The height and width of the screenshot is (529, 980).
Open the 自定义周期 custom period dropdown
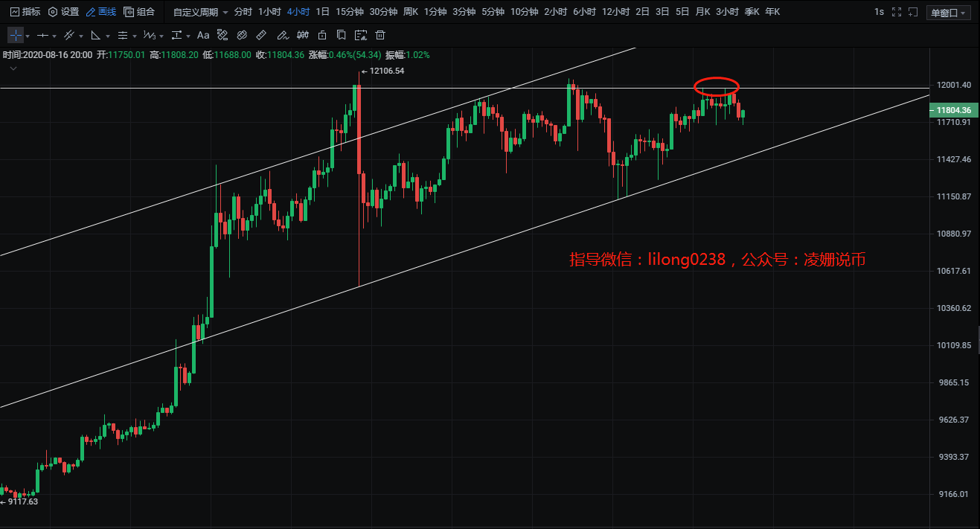[200, 12]
